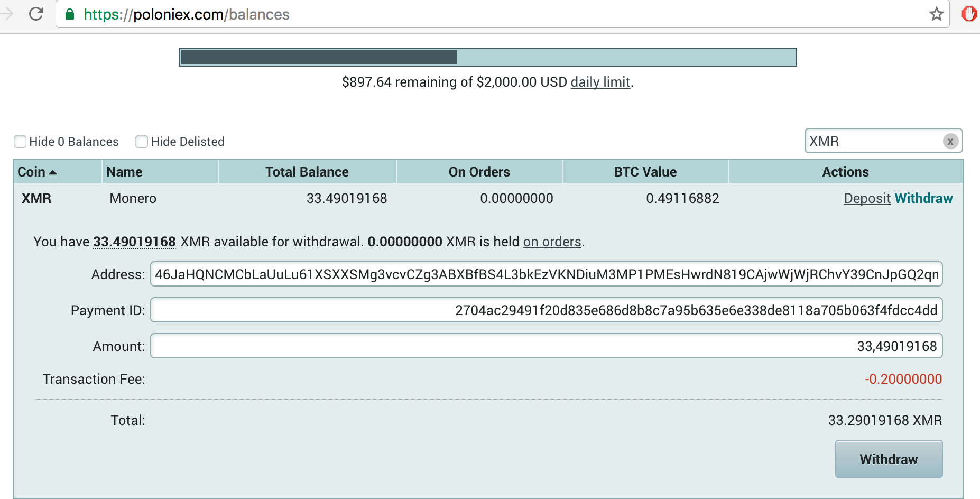Select the -0.20000000 transaction fee value
This screenshot has height=499, width=980.
click(903, 379)
